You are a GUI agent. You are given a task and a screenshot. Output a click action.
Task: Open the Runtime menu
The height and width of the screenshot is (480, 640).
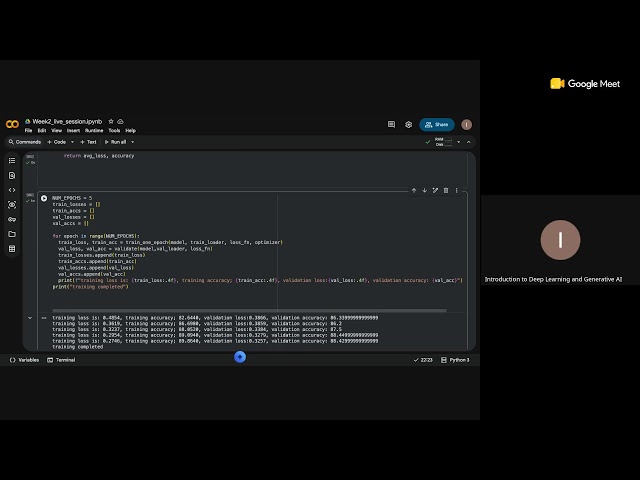tap(94, 131)
